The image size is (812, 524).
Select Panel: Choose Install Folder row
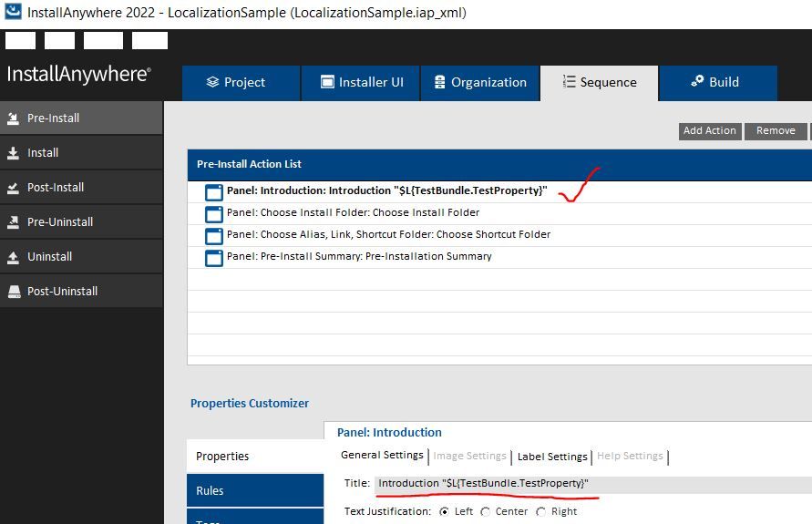point(499,213)
